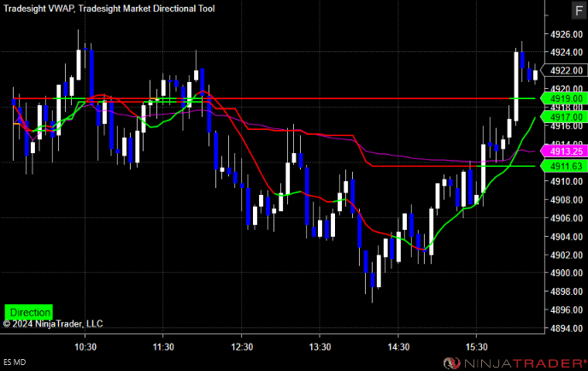Select the 4919.00 green price marker
588x371 pixels.
(x=564, y=98)
